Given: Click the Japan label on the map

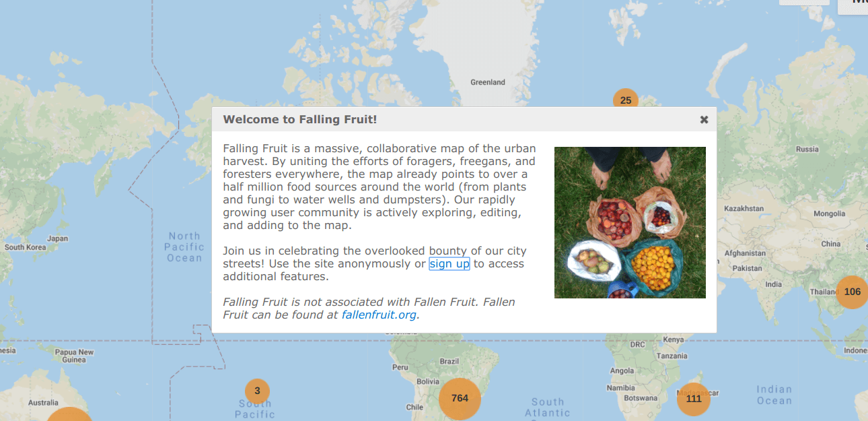Looking at the screenshot, I should tap(58, 238).
